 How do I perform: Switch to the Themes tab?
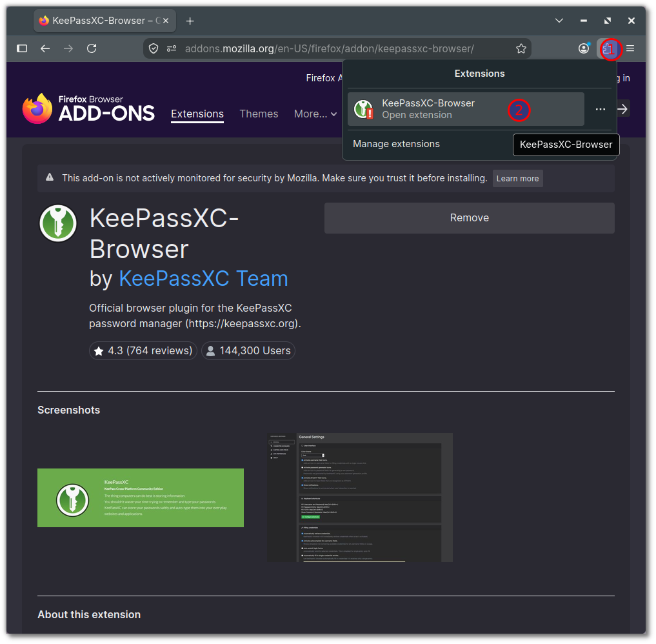coord(259,114)
